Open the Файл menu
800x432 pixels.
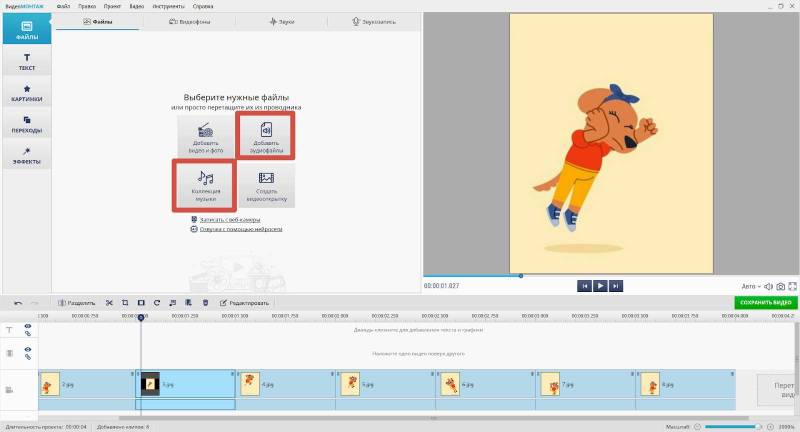63,6
